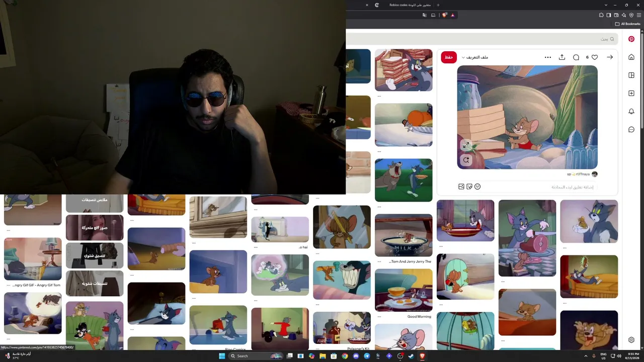
Task: Open the clock showing 9:55 PM
Action: pos(633,356)
